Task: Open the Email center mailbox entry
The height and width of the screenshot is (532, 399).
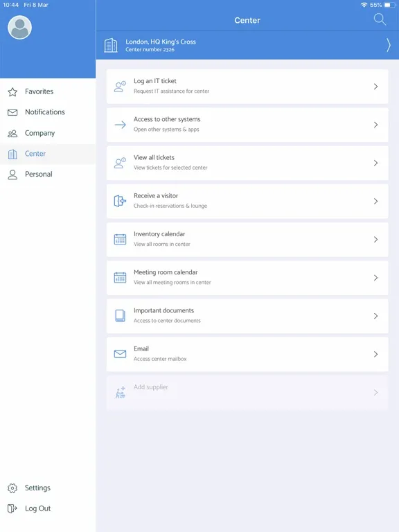Action: 247,354
